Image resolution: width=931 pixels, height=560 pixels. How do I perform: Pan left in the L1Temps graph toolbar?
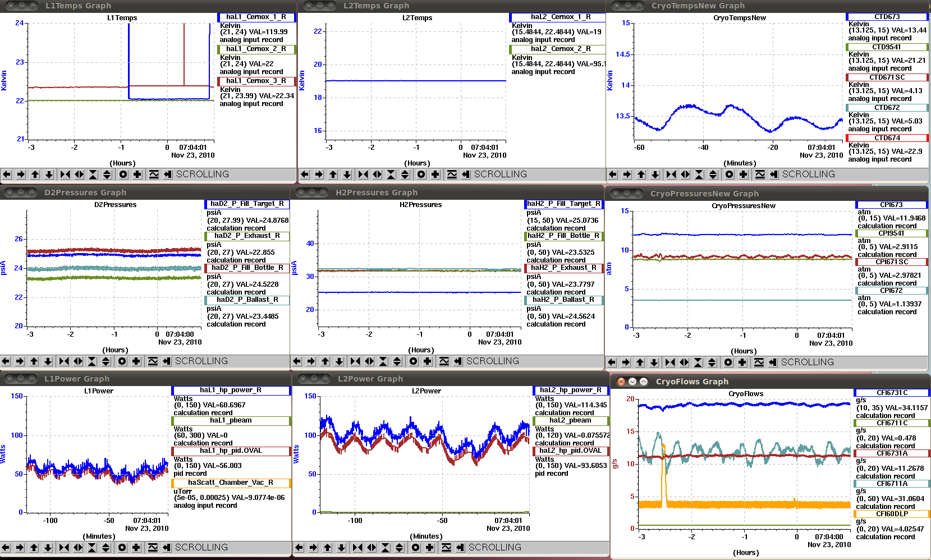point(7,175)
